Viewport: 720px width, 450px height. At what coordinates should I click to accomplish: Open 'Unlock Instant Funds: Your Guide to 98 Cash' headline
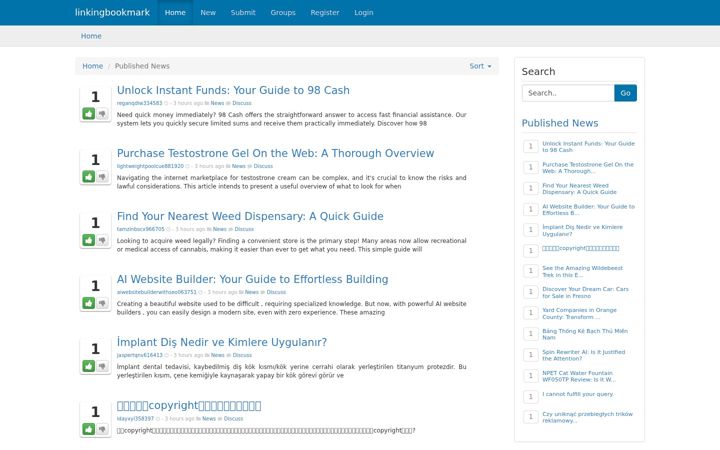pos(233,90)
